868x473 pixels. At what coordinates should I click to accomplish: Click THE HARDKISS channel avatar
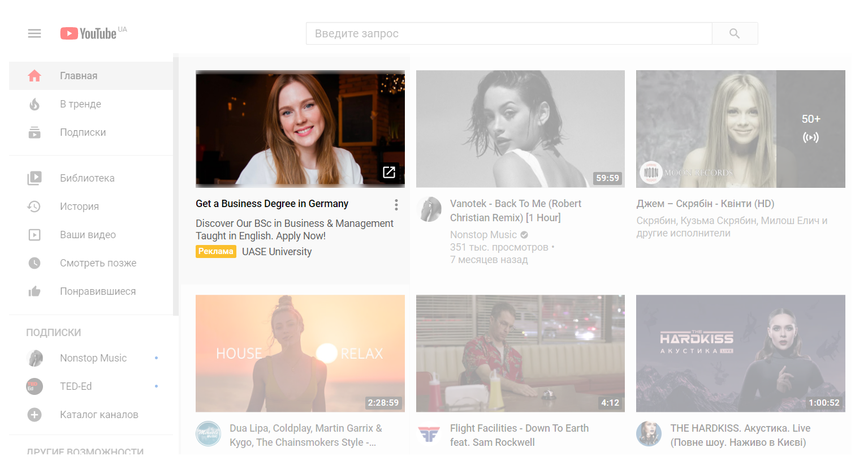(x=649, y=434)
